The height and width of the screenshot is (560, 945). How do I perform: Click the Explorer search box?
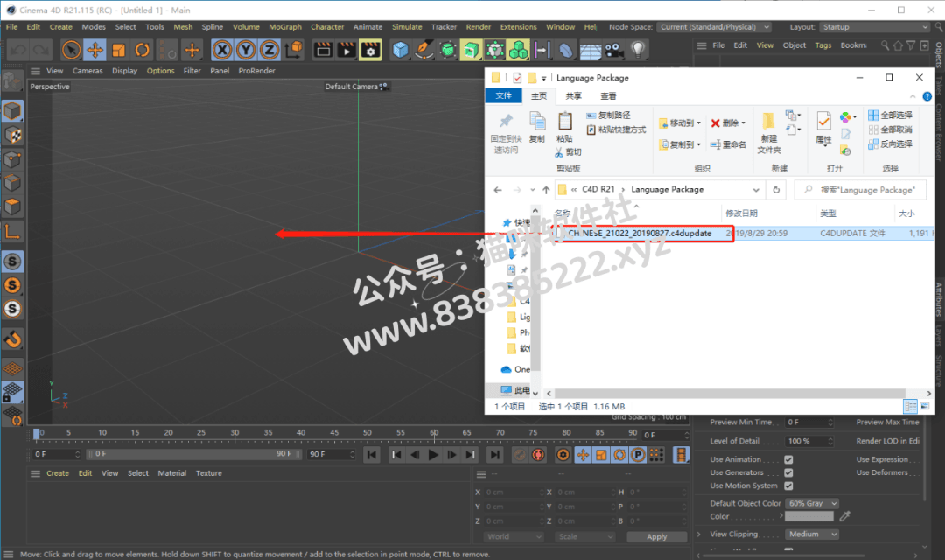point(861,190)
